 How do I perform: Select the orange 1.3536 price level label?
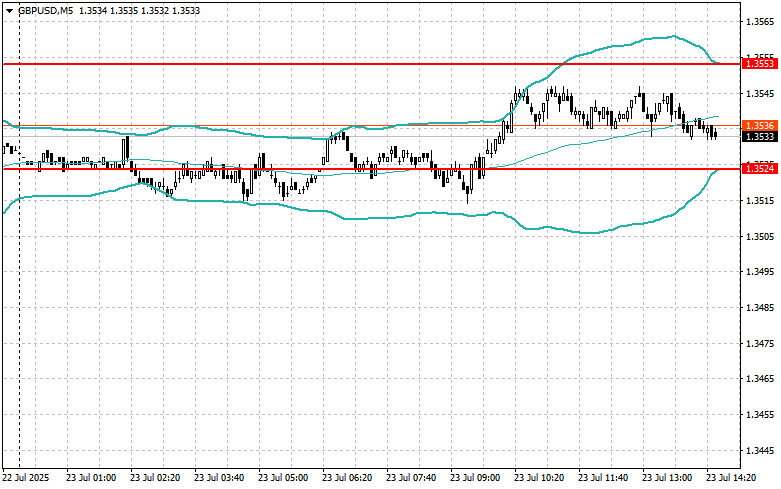pos(759,125)
